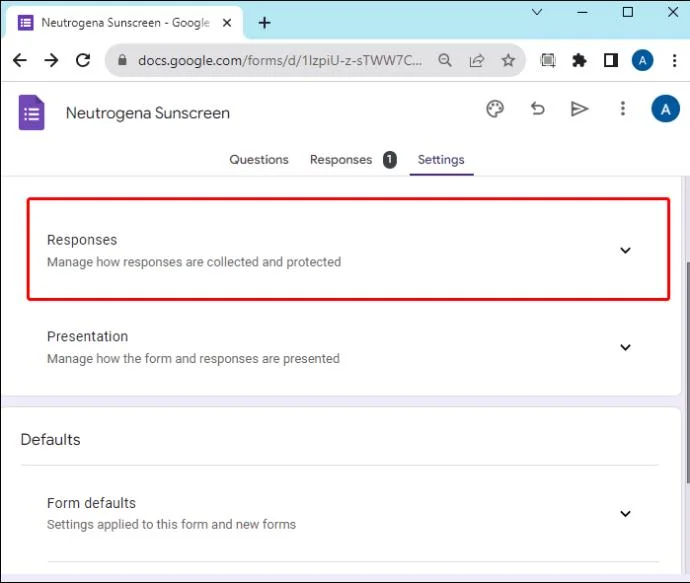Viewport: 690px width, 583px height.
Task: Expand the Presentation settings chevron
Action: [625, 347]
